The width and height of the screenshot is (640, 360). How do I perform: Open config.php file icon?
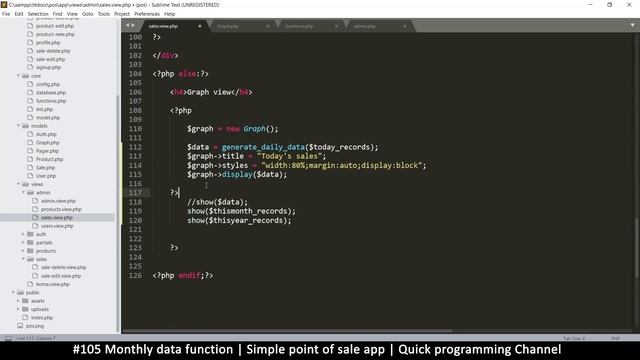30,84
